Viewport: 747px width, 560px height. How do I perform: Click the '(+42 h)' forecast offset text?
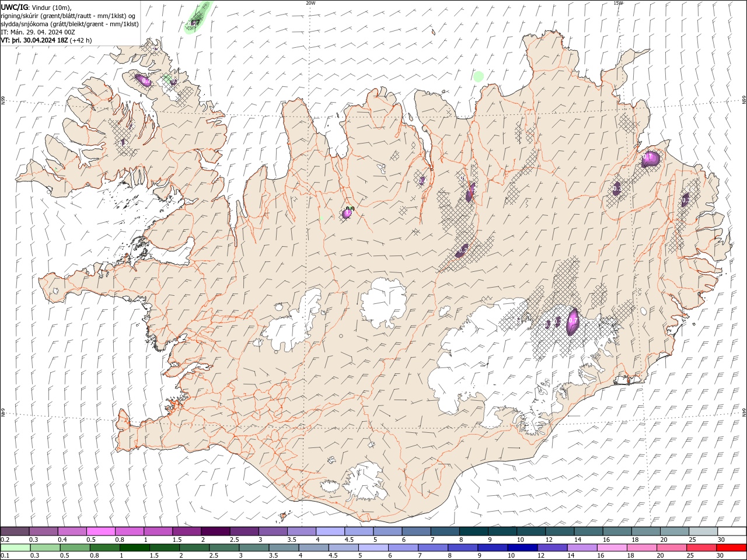pyautogui.click(x=81, y=40)
